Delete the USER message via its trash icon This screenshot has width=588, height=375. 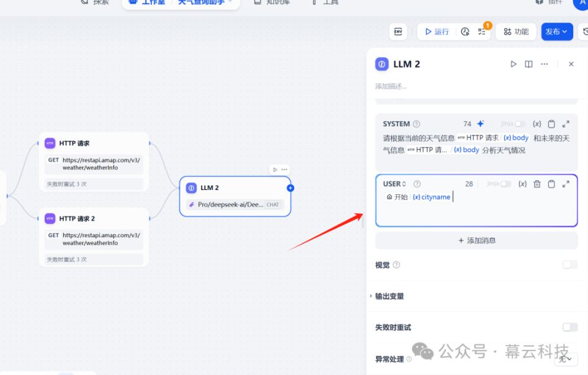point(537,183)
